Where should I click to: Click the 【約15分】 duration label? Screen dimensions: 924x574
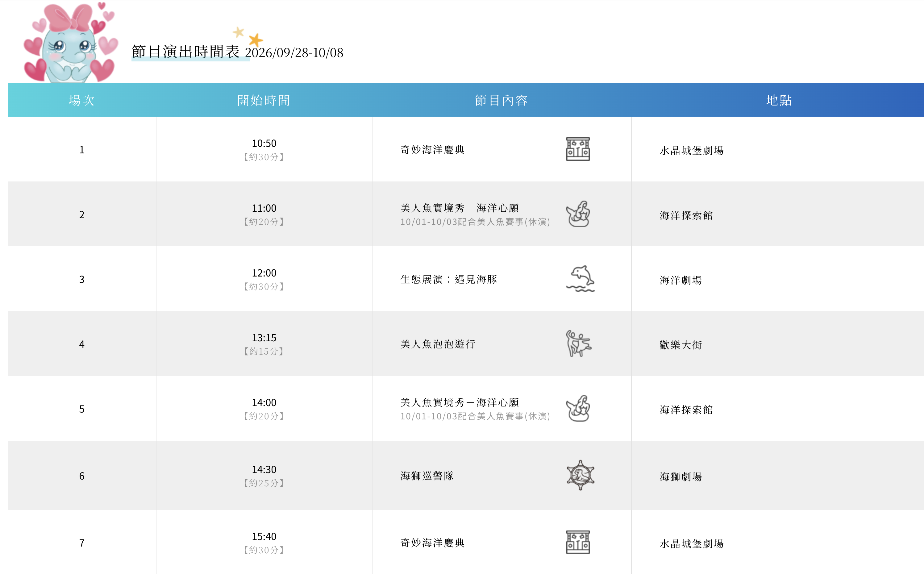coord(264,351)
